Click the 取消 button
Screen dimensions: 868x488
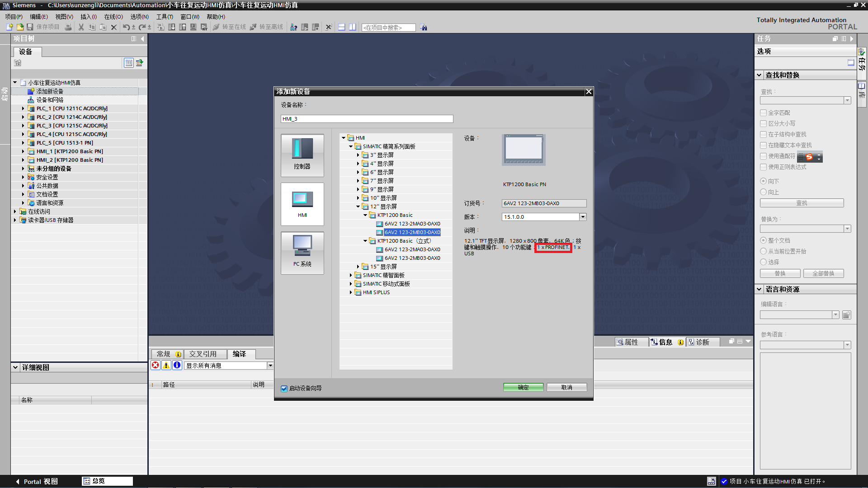click(x=566, y=387)
